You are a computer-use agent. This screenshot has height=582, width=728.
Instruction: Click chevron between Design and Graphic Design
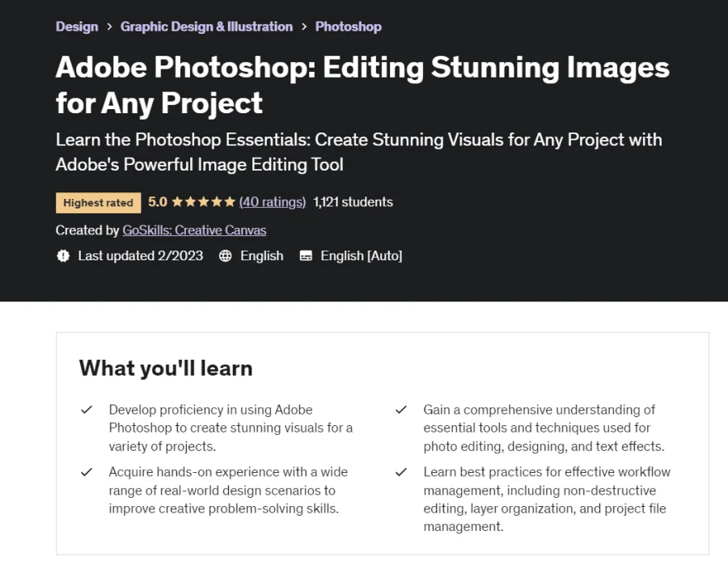click(x=109, y=27)
